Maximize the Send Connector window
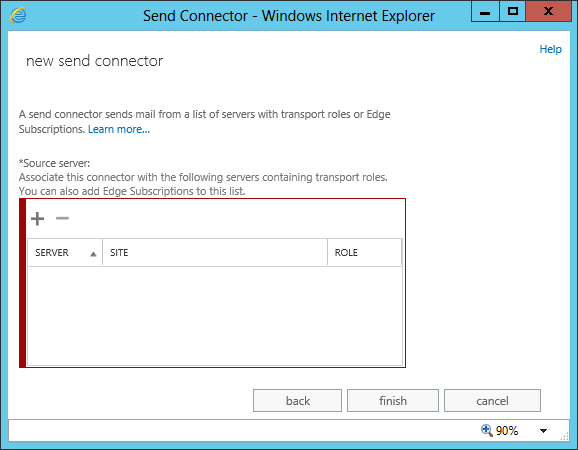578x450 pixels. [512, 12]
